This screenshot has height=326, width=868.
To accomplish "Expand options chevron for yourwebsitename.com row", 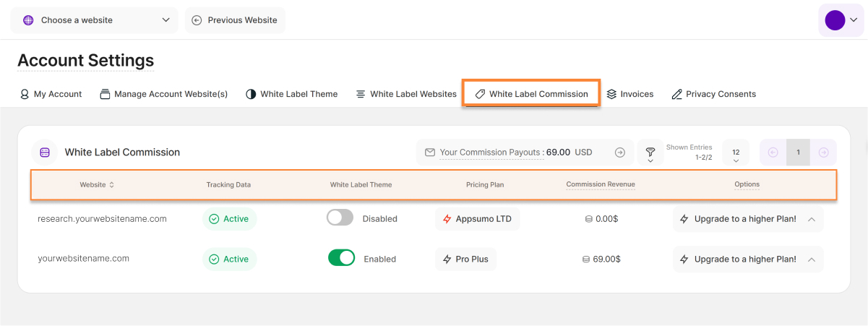I will point(811,259).
